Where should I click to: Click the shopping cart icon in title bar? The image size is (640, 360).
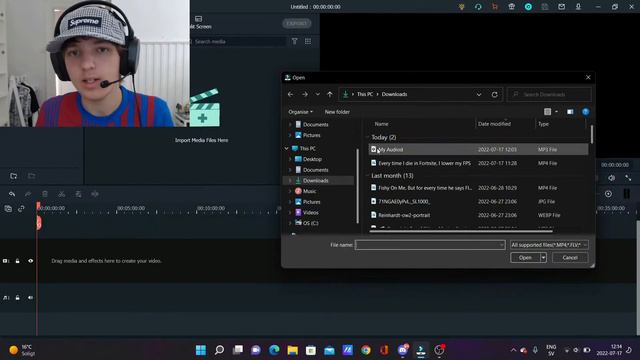(495, 7)
